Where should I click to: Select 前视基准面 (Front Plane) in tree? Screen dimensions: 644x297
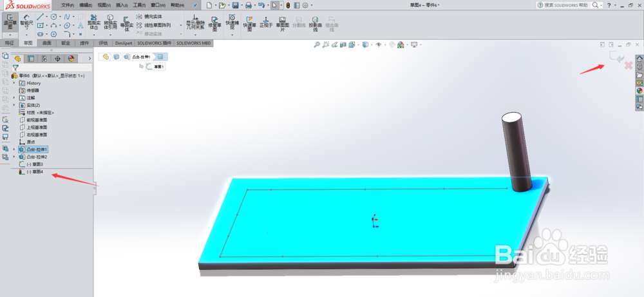pos(33,120)
